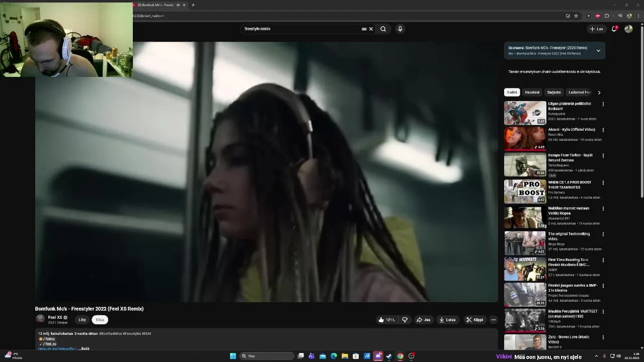Open weather widget on taskbar
This screenshot has width=644, height=362.
pos(13,356)
